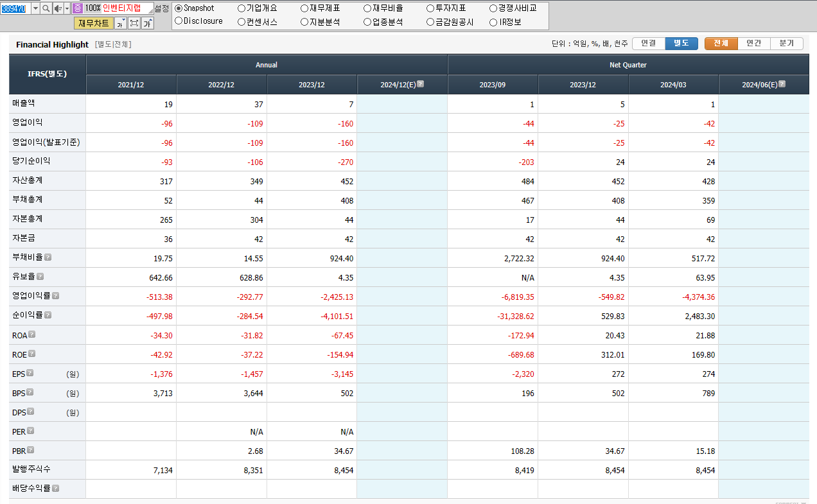Viewport: 817px width, 504px height.
Task: Switch to 연간 annual tab
Action: click(x=754, y=44)
